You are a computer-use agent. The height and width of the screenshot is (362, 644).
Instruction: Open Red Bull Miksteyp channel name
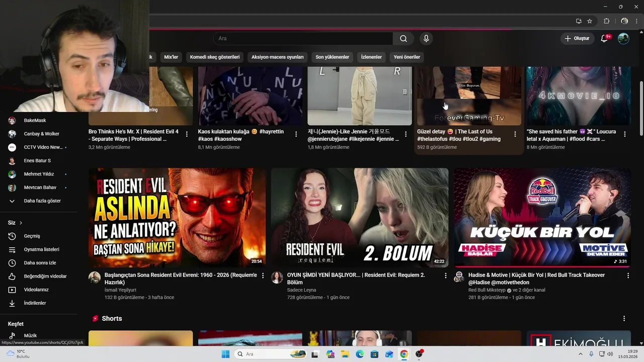(487, 290)
